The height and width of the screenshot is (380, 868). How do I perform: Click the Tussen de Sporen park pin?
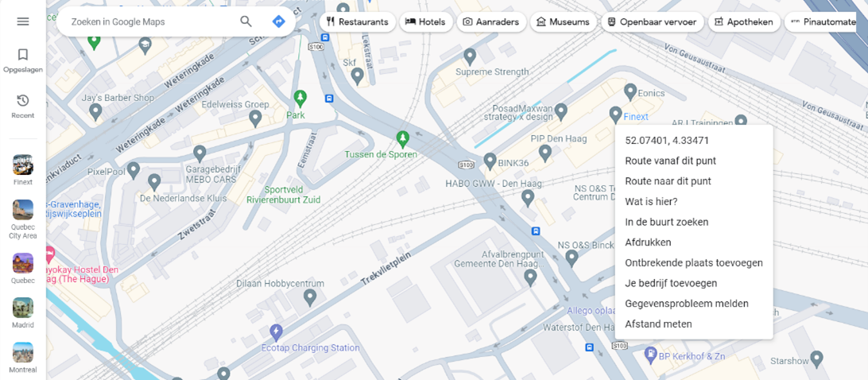[x=403, y=137]
